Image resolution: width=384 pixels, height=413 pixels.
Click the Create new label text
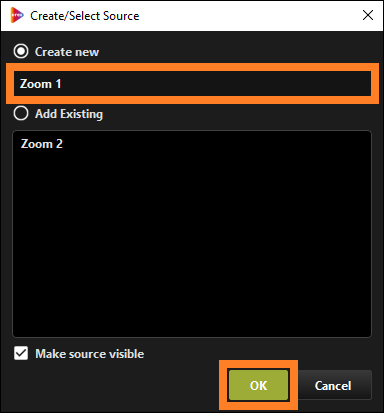[67, 52]
